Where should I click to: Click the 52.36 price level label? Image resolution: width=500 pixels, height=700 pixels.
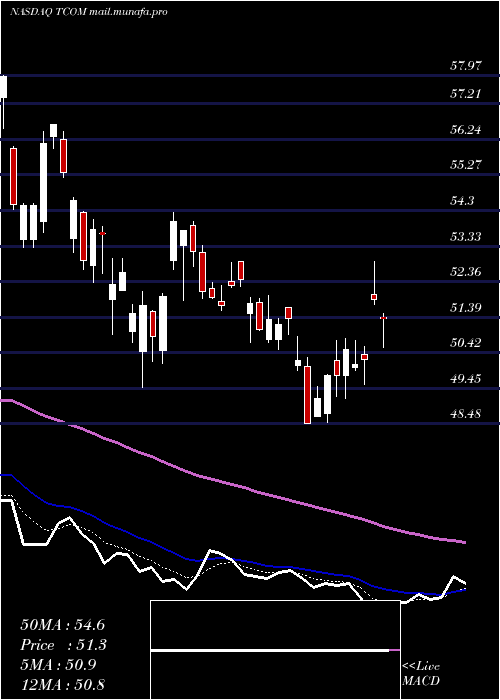(466, 271)
